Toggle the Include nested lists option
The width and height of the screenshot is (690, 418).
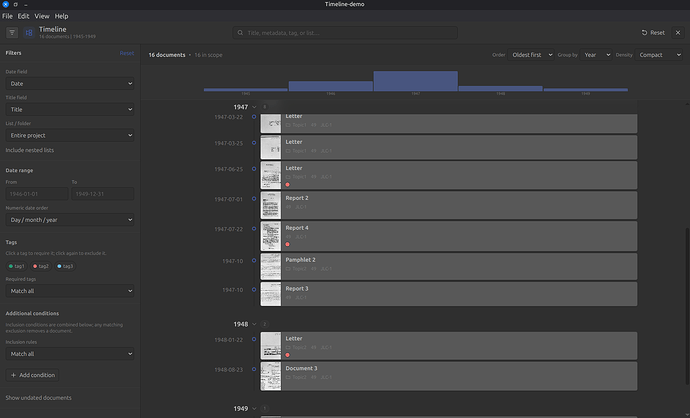point(29,150)
